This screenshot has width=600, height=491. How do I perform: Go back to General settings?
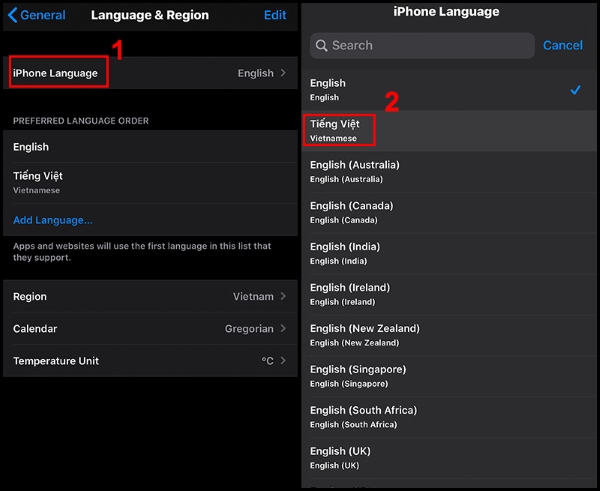point(37,15)
